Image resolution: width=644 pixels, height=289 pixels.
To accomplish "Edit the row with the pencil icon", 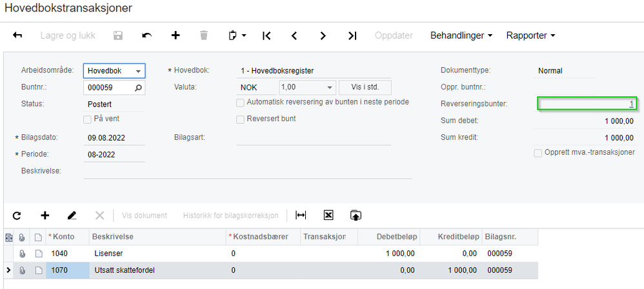I will pos(72,215).
